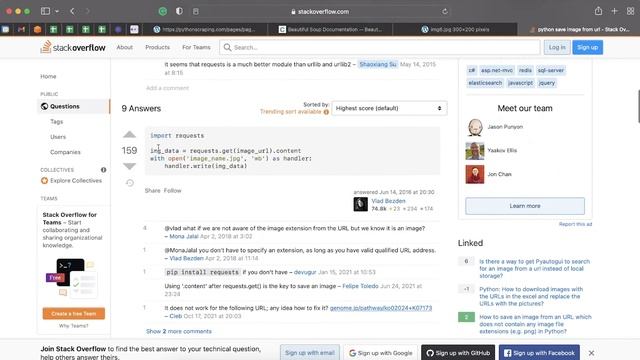
Task: Click the Collectives info icon
Action: click(104, 170)
